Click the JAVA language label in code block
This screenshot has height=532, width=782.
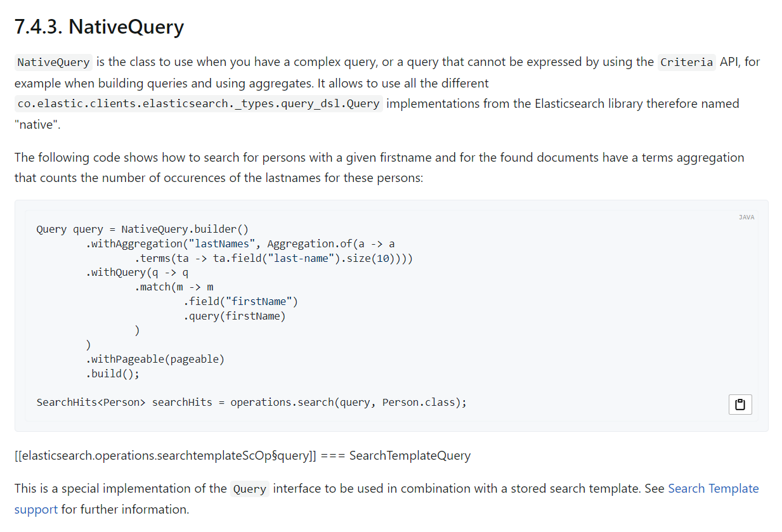746,217
